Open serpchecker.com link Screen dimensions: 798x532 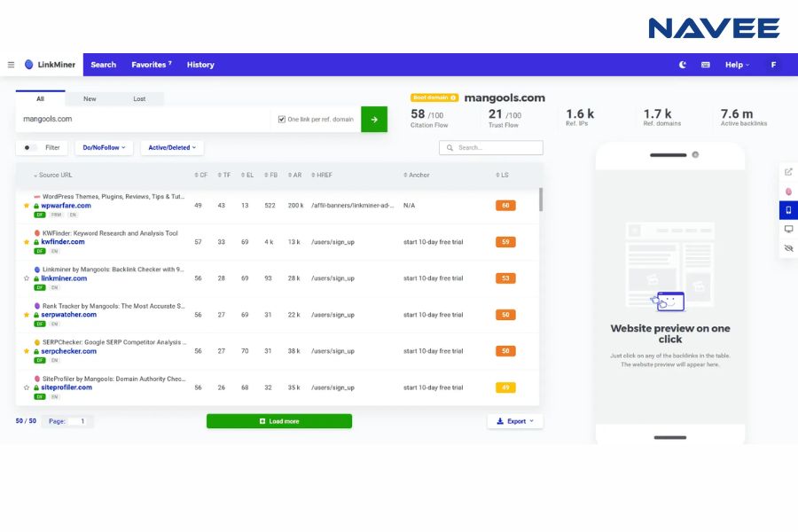[68, 351]
